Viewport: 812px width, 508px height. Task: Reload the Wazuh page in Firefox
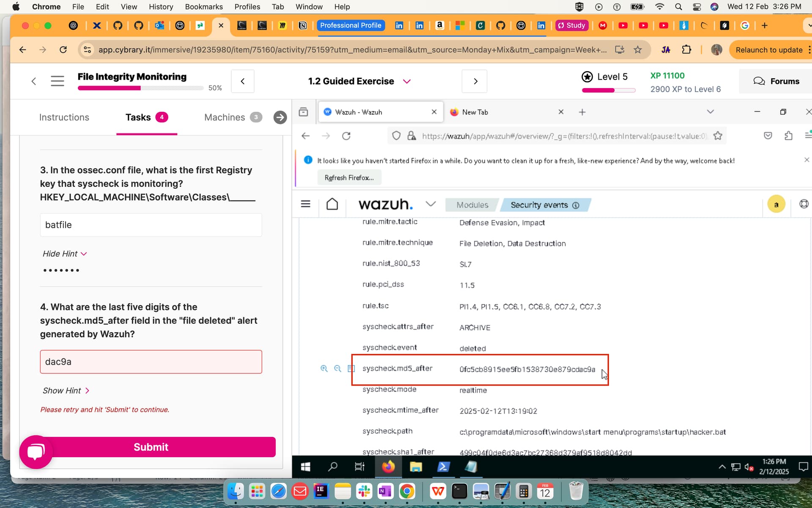[346, 136]
